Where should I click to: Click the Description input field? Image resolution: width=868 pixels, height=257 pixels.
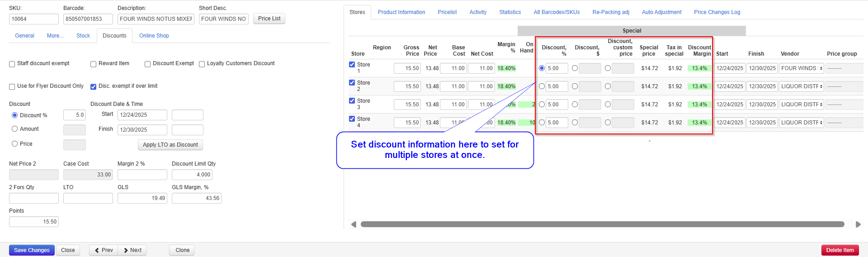pyautogui.click(x=156, y=19)
